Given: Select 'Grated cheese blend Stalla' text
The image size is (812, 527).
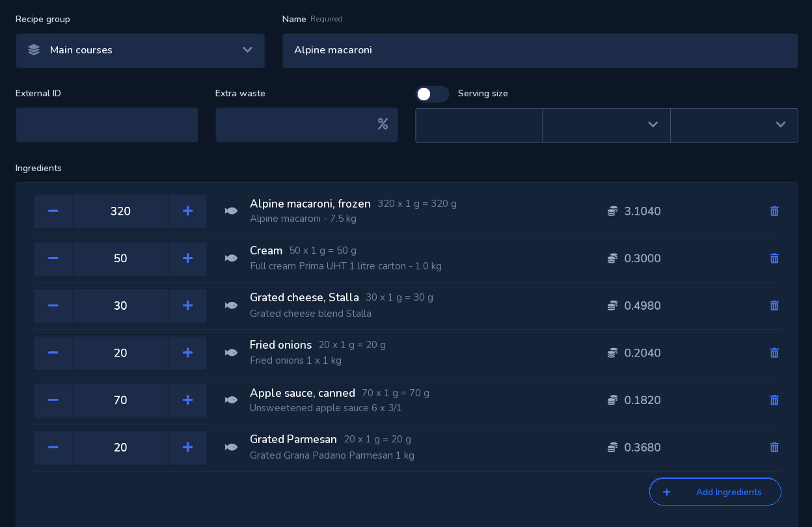Looking at the screenshot, I should [310, 314].
